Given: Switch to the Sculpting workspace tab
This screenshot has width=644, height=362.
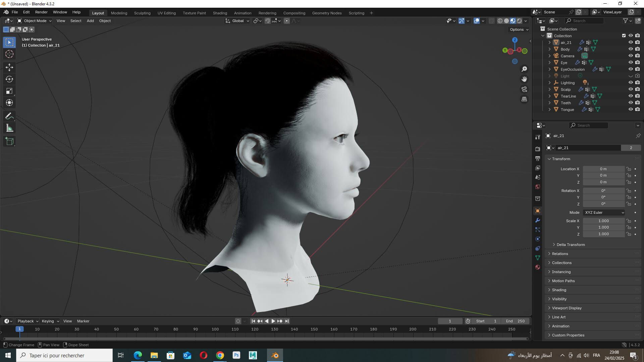Looking at the screenshot, I should tap(142, 13).
